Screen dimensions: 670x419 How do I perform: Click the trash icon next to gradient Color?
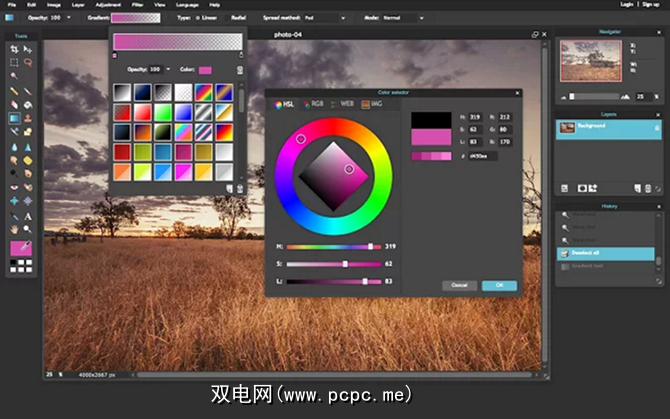240,70
